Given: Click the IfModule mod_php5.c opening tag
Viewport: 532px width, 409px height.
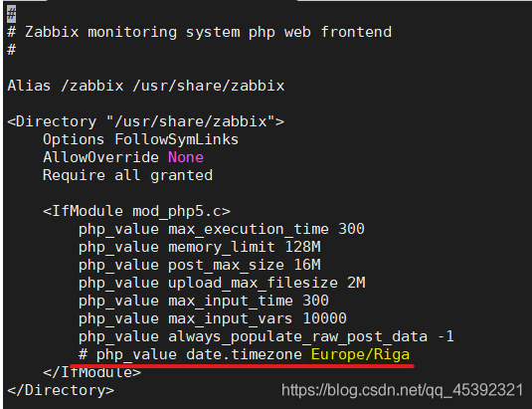Looking at the screenshot, I should click(137, 211).
